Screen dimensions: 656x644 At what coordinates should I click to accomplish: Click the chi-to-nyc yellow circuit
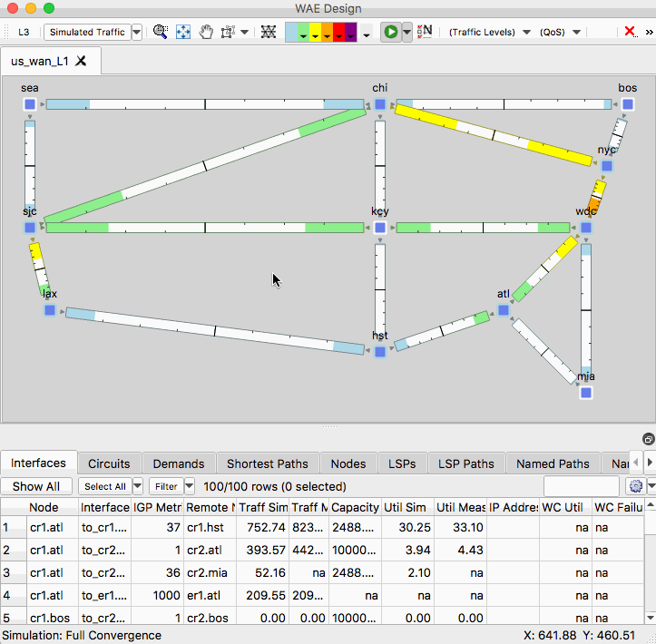click(494, 135)
